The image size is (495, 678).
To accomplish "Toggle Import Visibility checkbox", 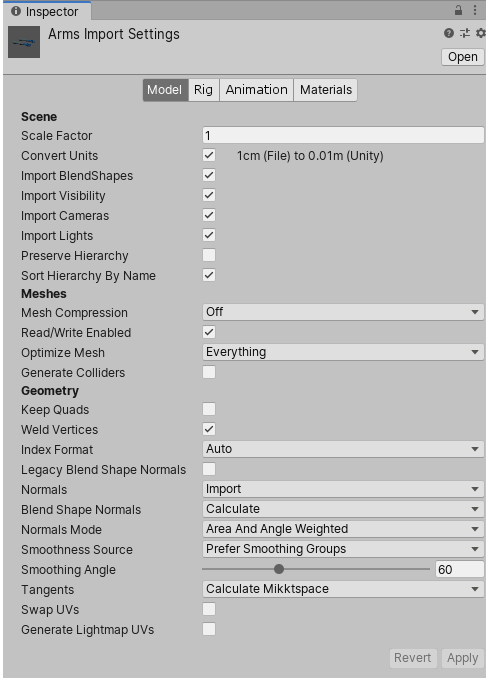I will pyautogui.click(x=209, y=195).
